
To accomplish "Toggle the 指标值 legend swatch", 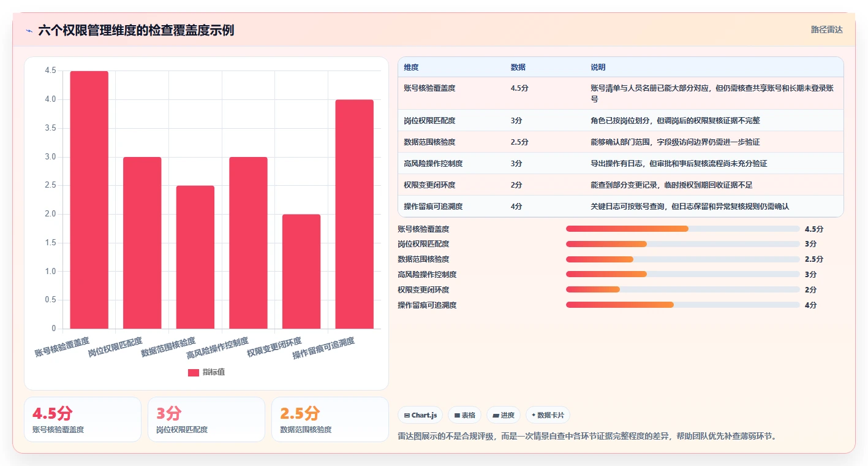I will (194, 372).
